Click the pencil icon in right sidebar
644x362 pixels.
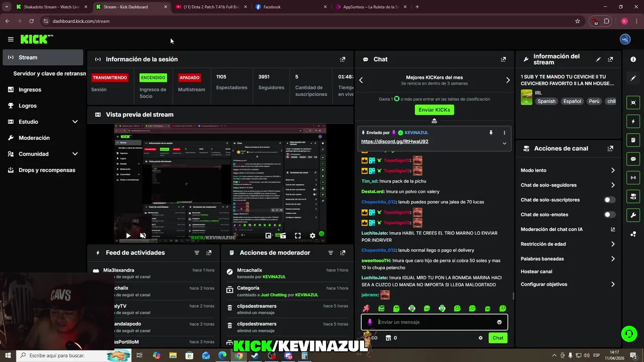pos(633,78)
